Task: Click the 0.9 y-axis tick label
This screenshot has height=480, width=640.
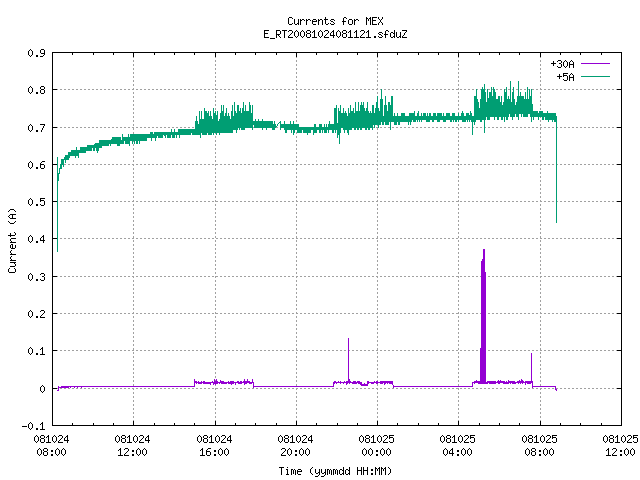Action: pos(36,53)
